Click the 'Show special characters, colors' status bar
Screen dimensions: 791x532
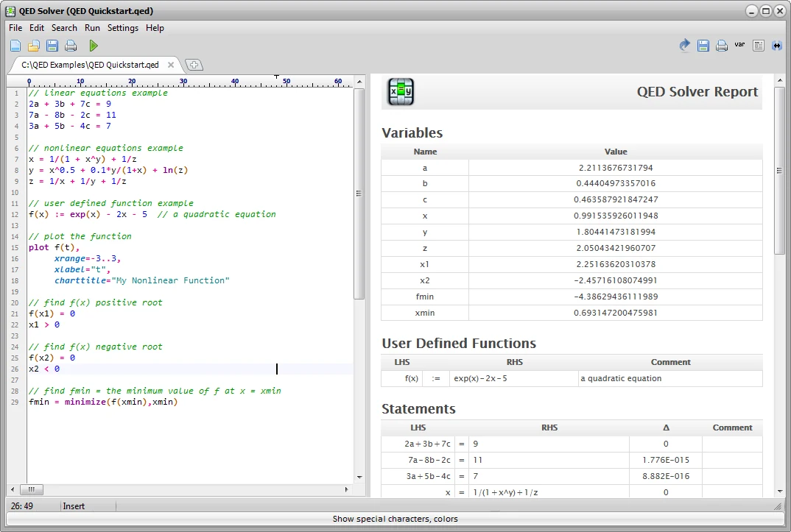coord(395,519)
